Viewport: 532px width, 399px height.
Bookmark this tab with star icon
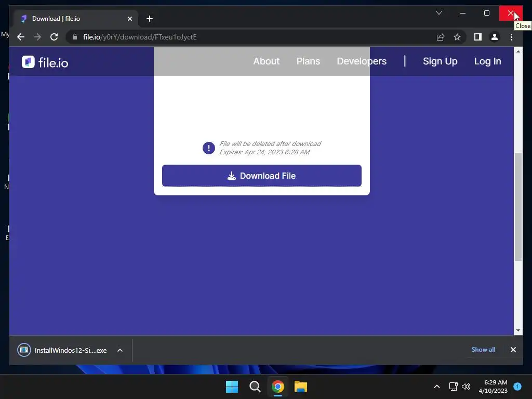point(457,37)
